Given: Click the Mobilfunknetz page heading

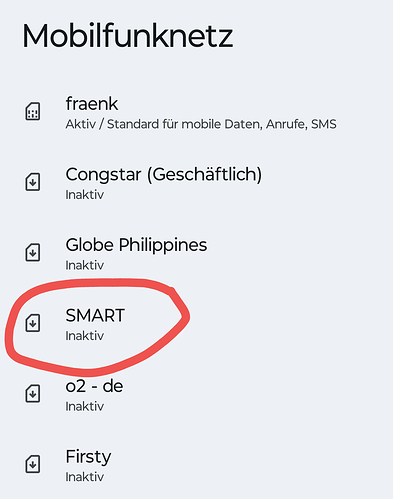Looking at the screenshot, I should (x=127, y=36).
